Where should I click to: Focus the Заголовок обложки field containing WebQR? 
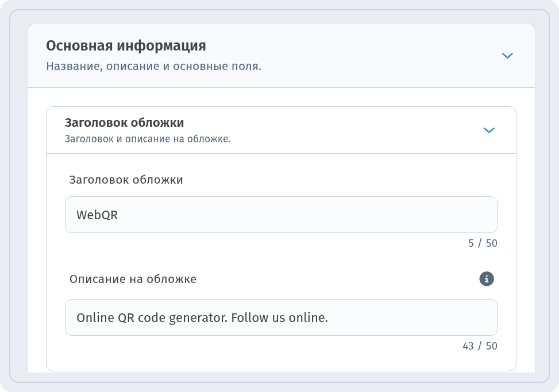pyautogui.click(x=281, y=215)
